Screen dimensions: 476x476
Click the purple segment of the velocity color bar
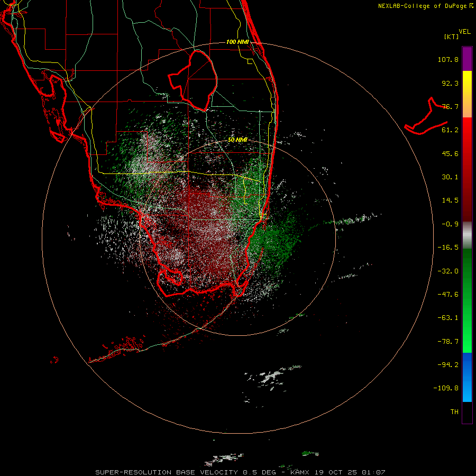pyautogui.click(x=467, y=59)
